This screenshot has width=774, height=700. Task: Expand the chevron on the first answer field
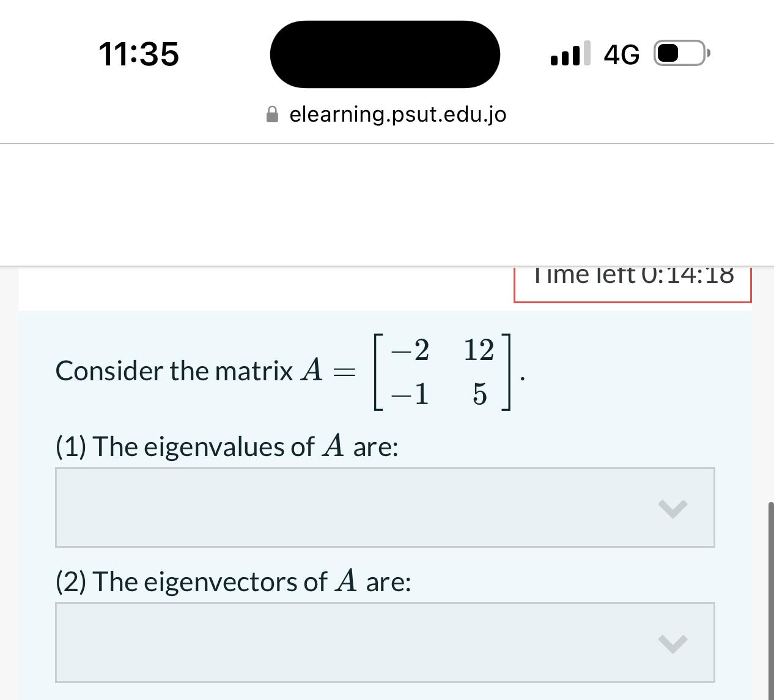673,507
